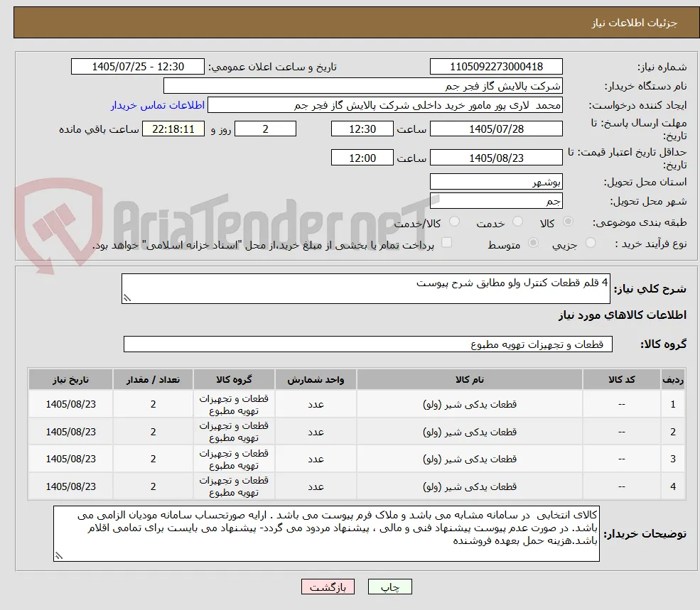Click the ردیف column header
The image size is (700, 610).
pos(673,379)
